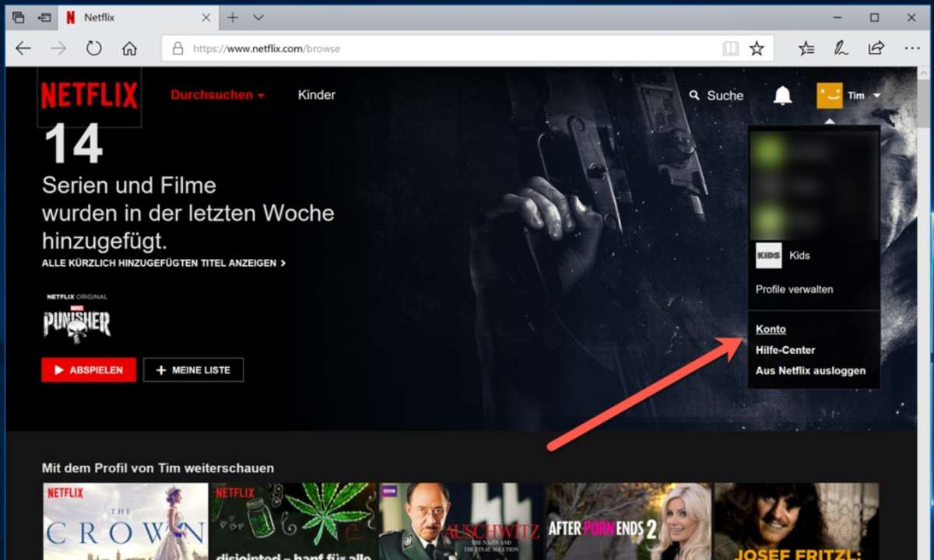
Task: Close the Netflix tab
Action: (x=206, y=17)
